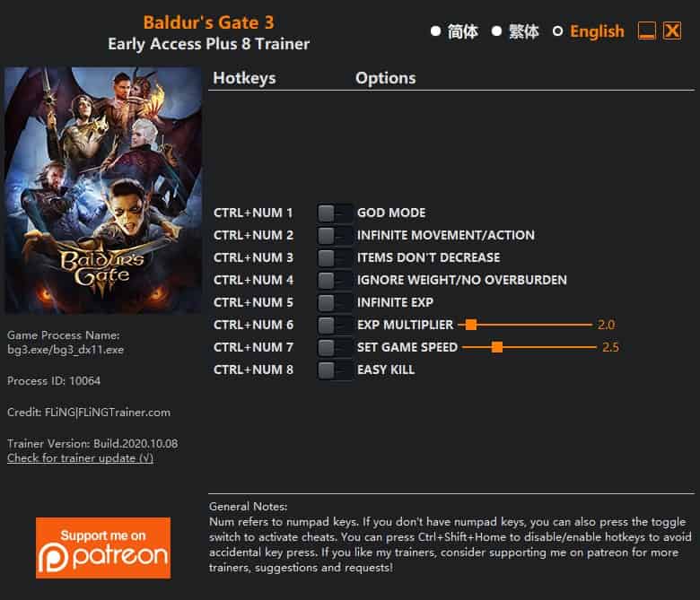This screenshot has height=600, width=700.
Task: Switch on Set Game Speed toggle
Action: 335,347
